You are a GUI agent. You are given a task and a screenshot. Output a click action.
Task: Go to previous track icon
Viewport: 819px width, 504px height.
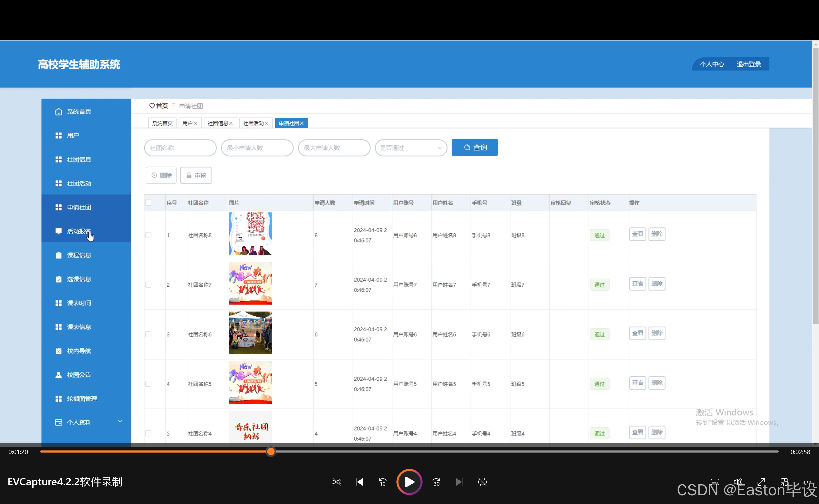tap(359, 482)
